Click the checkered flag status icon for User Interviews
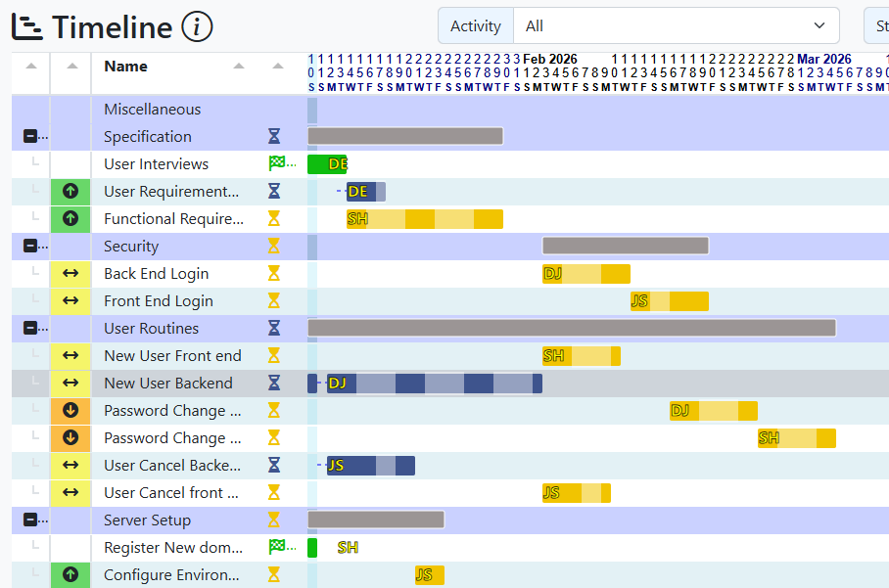 (x=277, y=164)
